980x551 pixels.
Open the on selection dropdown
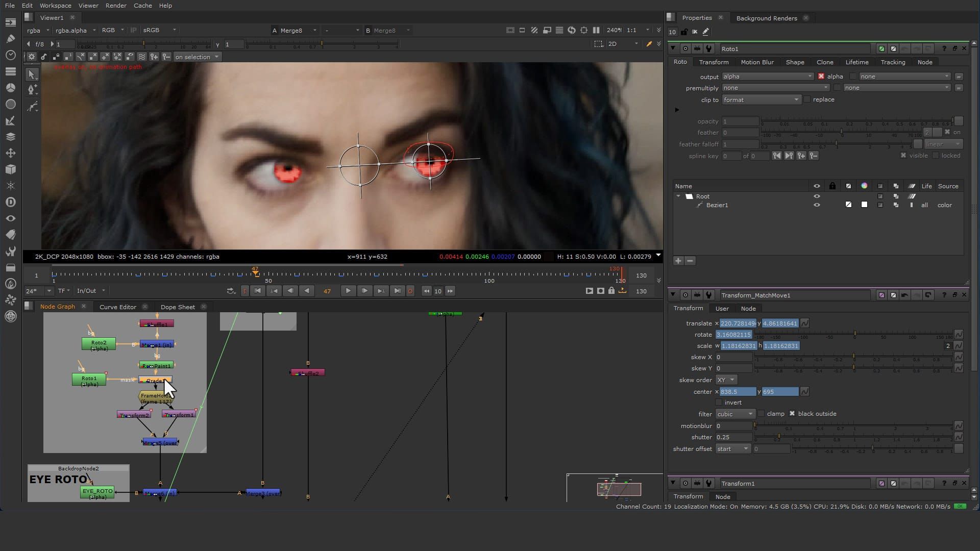tap(197, 57)
